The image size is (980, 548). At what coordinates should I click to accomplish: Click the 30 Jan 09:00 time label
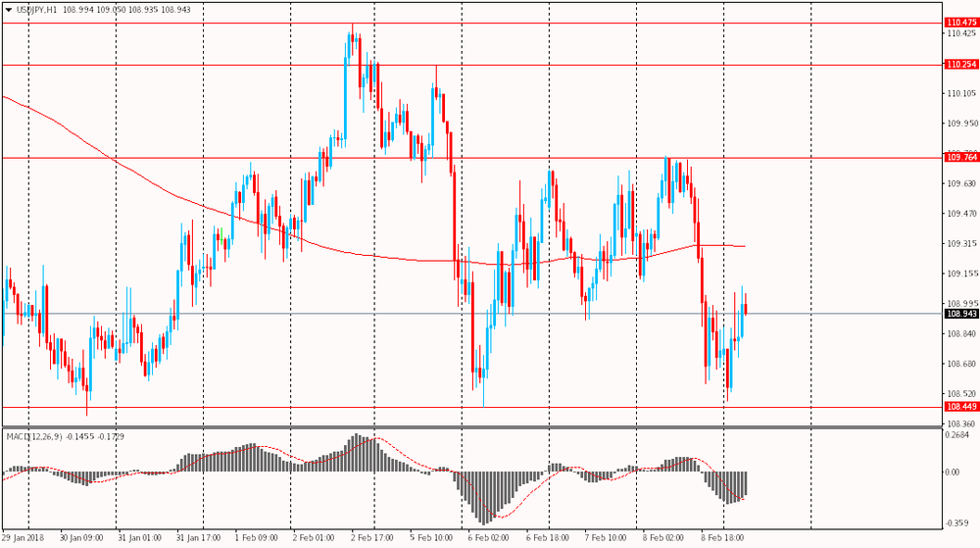[x=81, y=538]
